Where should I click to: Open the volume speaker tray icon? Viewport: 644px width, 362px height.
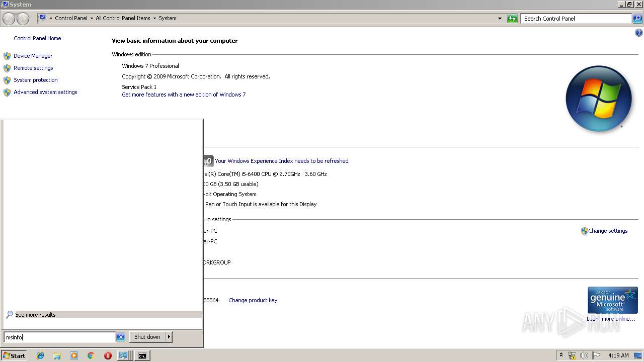(584, 355)
